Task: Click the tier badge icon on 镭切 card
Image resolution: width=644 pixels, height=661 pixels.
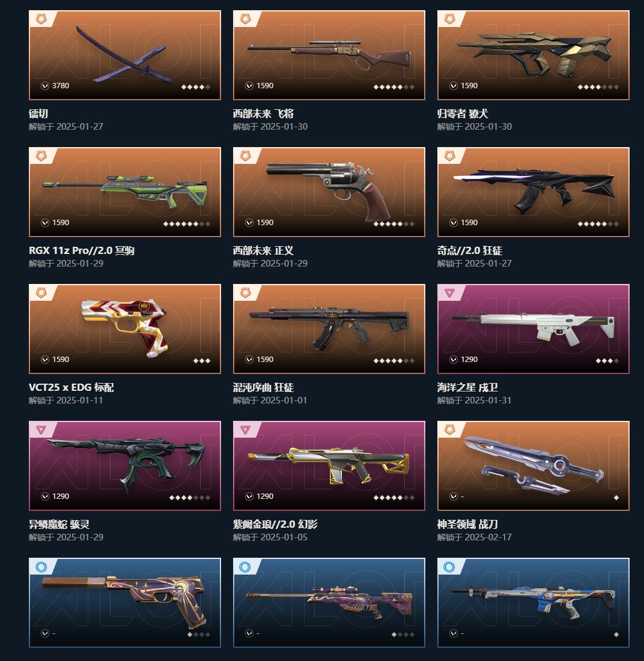Action: click(x=41, y=19)
